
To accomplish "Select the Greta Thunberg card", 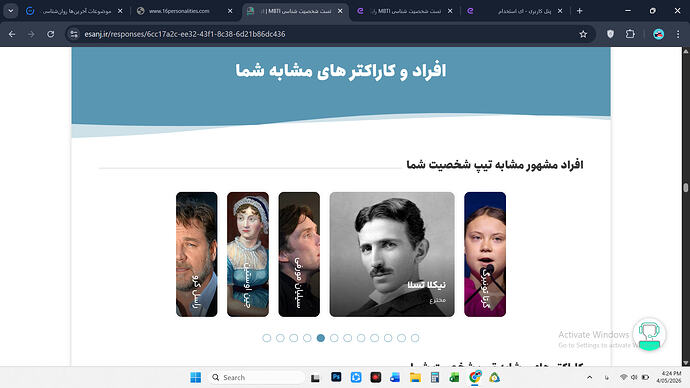I will tap(485, 254).
